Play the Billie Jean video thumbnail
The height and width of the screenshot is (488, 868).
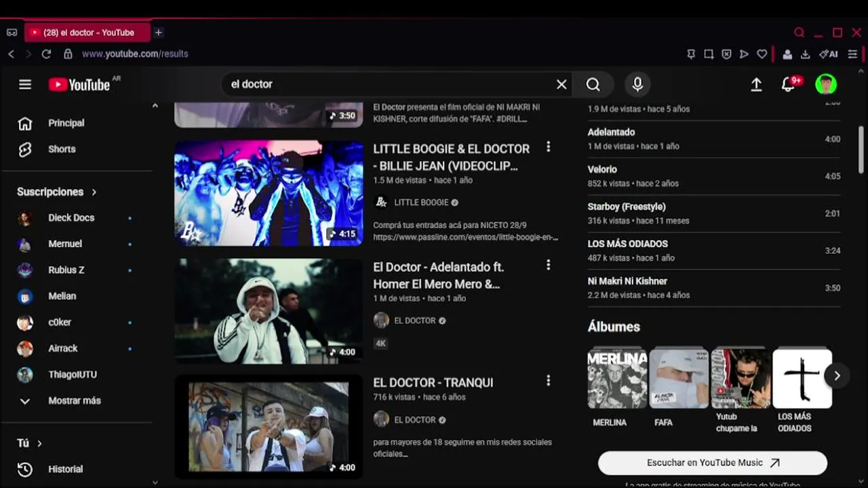[269, 193]
